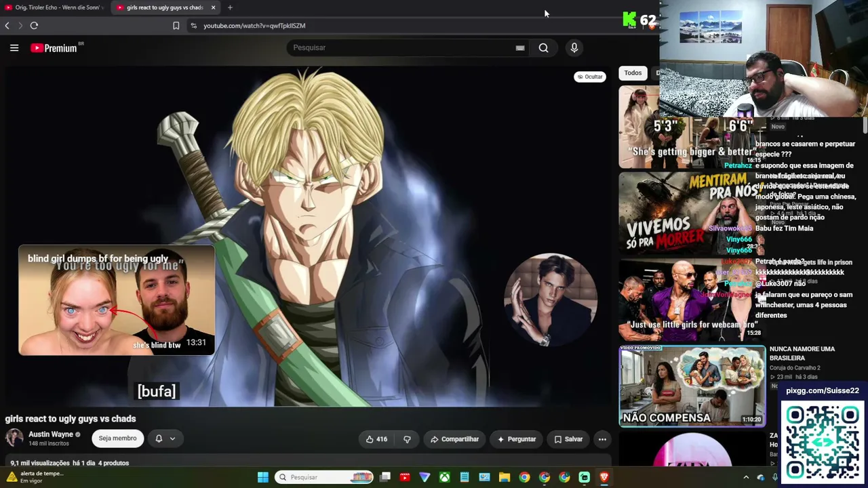Click the '148 mil inscritos' subscriber count
This screenshot has height=488, width=868.
(x=49, y=443)
